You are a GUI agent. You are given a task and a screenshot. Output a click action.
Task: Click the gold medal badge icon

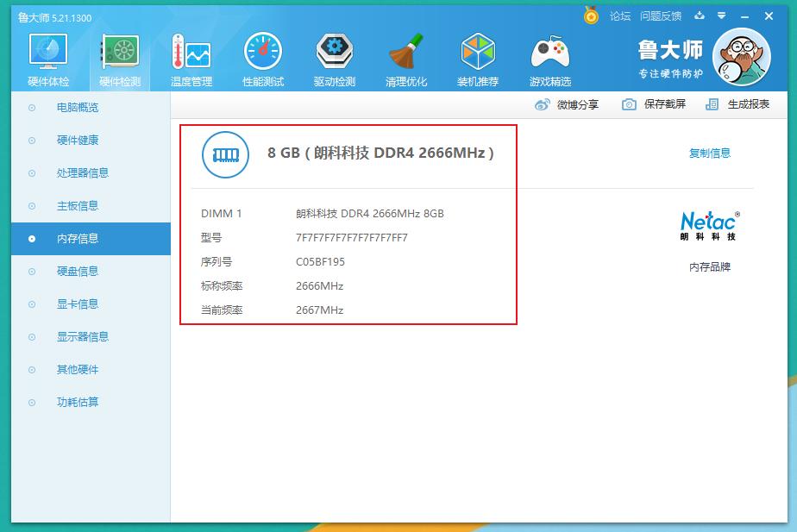tap(591, 15)
